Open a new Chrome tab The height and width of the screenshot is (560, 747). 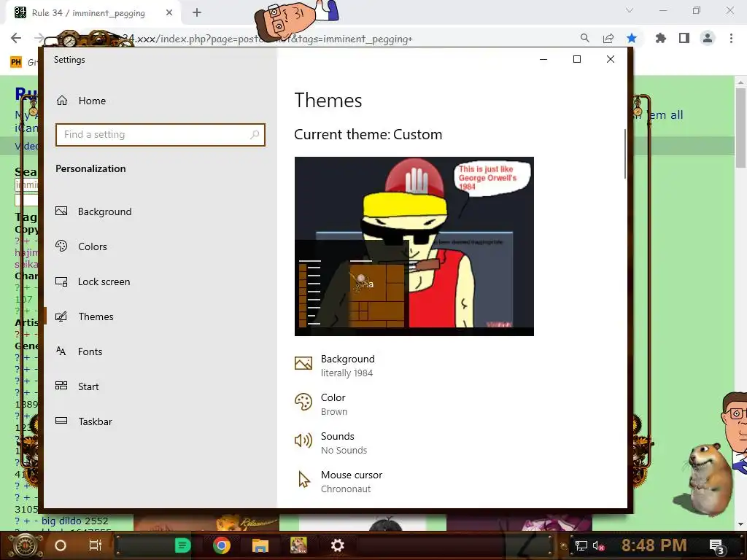pyautogui.click(x=197, y=13)
